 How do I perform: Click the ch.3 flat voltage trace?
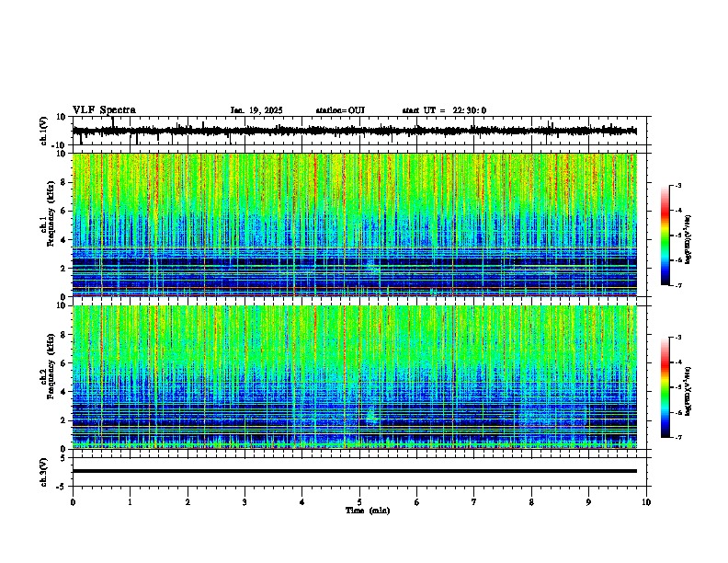tap(355, 471)
